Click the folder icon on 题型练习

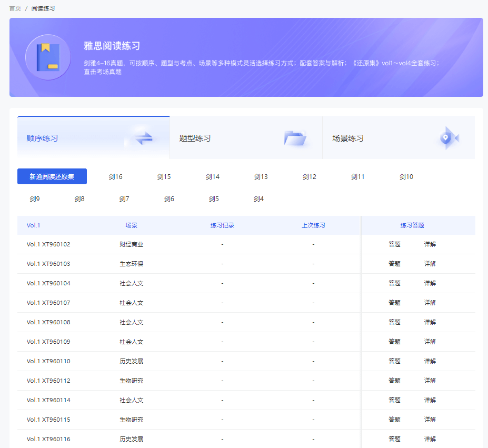(295, 138)
